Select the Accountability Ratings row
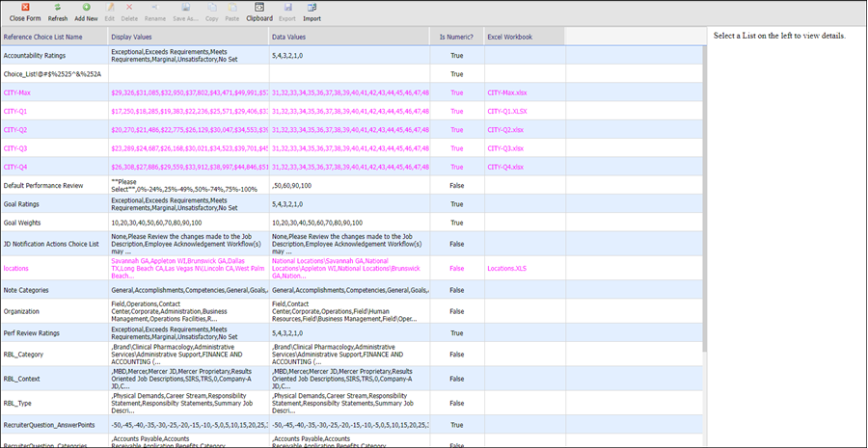This screenshot has height=448, width=868. (x=34, y=56)
